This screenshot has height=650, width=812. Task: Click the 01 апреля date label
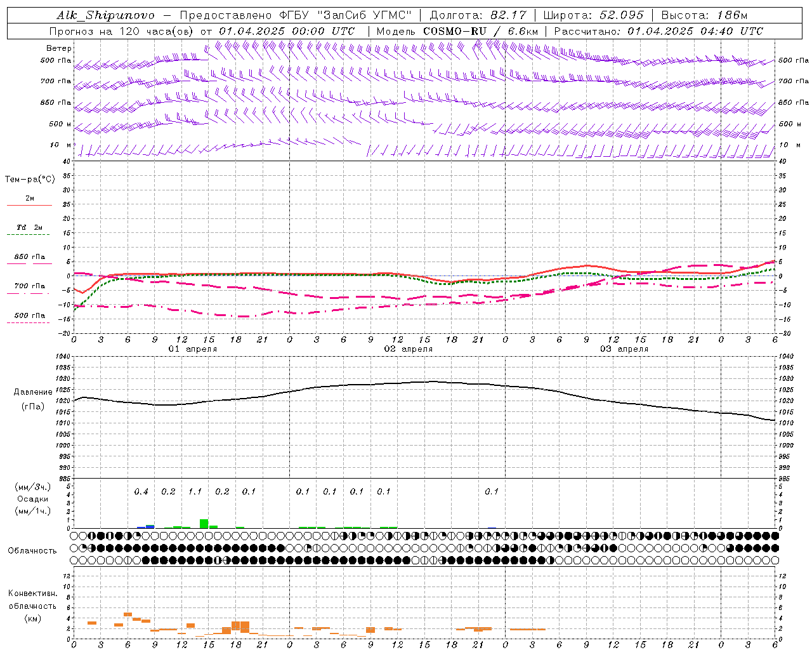[x=193, y=348]
